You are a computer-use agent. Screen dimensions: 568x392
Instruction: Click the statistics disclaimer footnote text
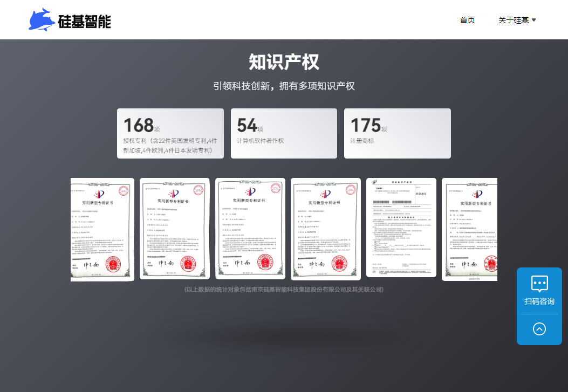(x=284, y=290)
